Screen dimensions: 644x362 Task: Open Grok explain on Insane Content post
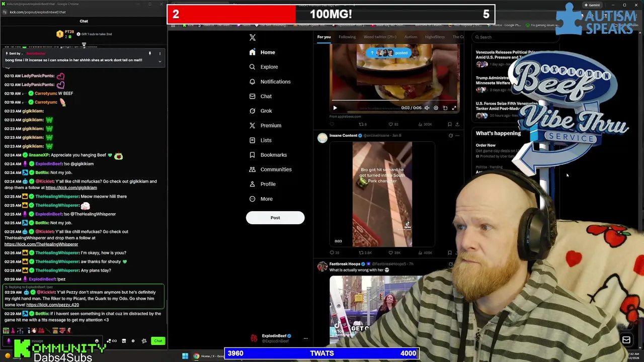pyautogui.click(x=450, y=135)
